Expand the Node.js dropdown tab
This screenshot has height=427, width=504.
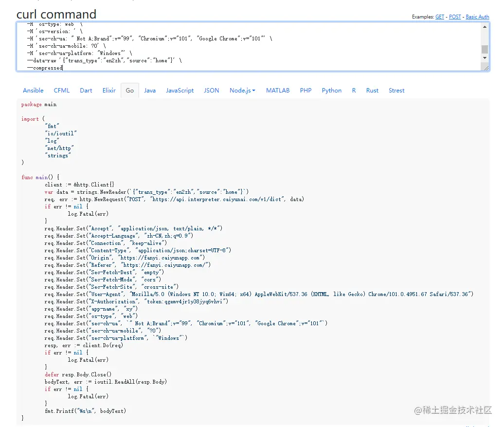242,91
